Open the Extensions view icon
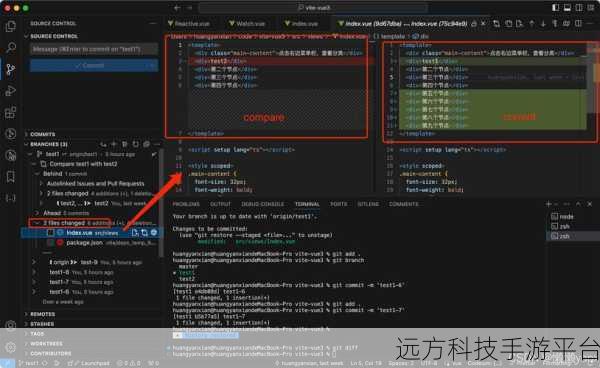Image resolution: width=600 pixels, height=368 pixels. coord(11,112)
